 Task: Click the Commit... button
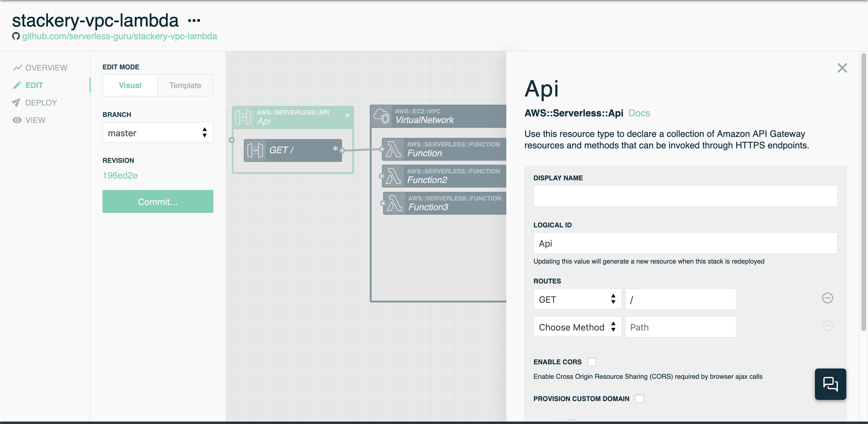pos(158,201)
